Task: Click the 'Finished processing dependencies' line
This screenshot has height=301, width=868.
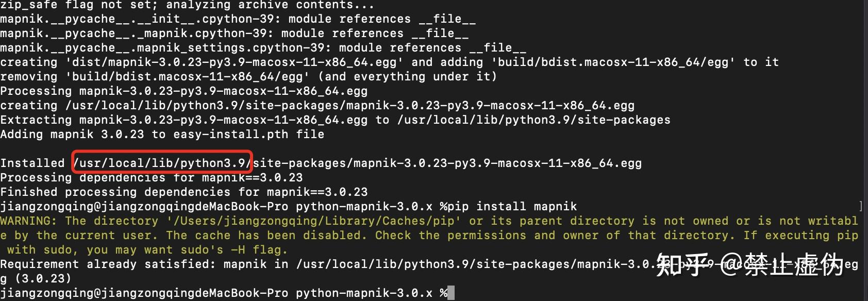Action: click(x=184, y=192)
